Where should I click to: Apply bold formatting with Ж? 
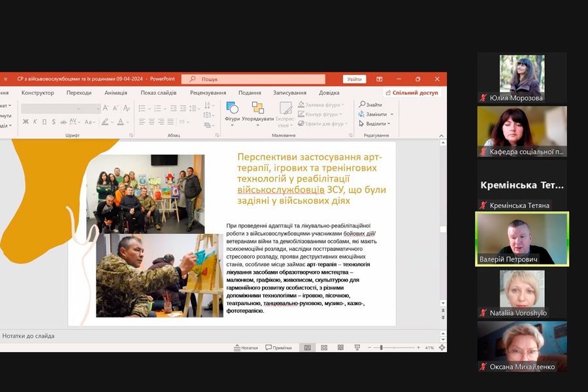pos(25,122)
